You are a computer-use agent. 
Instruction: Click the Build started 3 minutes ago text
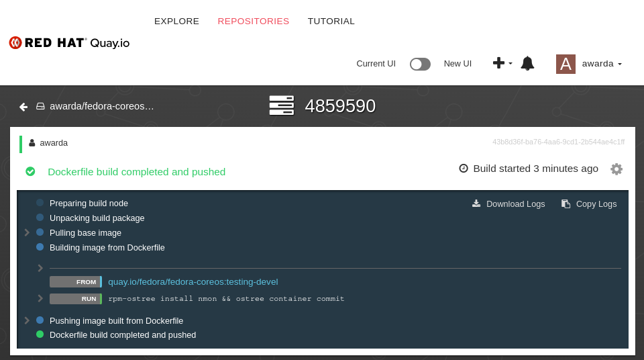pyautogui.click(x=535, y=169)
